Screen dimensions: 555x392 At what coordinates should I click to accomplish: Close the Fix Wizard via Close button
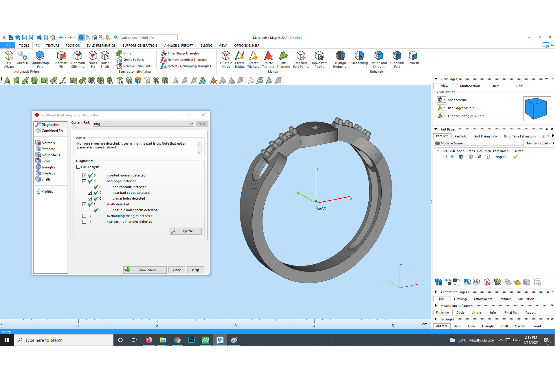tap(177, 270)
